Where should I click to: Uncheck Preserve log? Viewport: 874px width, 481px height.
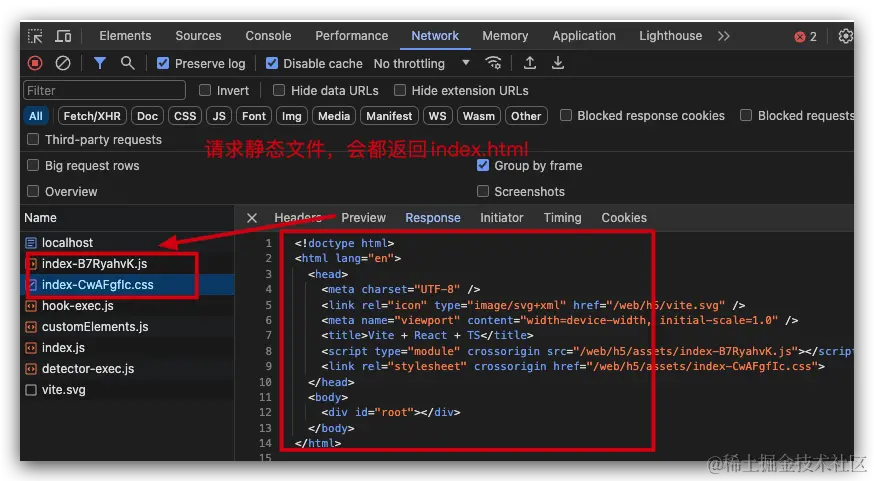(163, 64)
